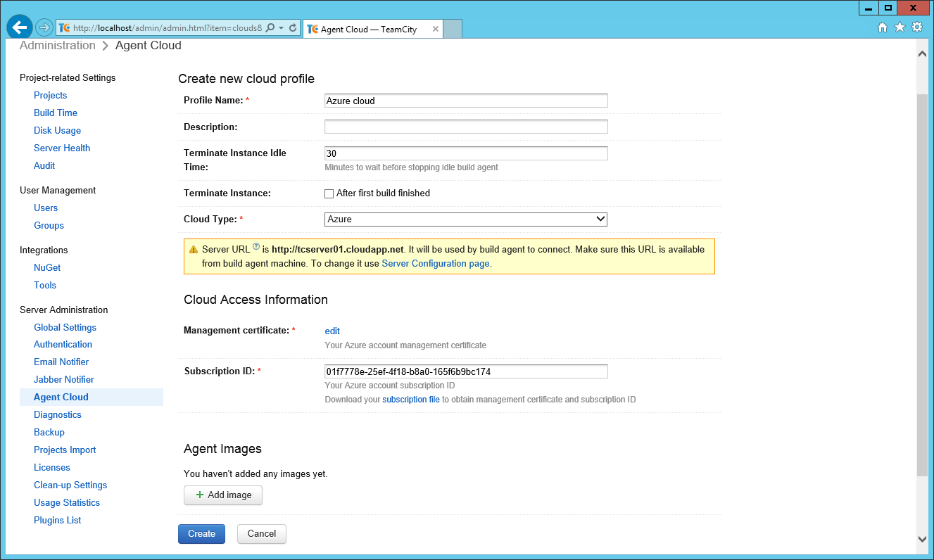Screen dimensions: 934x560
Task: Click the blue Create button
Action: click(x=201, y=534)
